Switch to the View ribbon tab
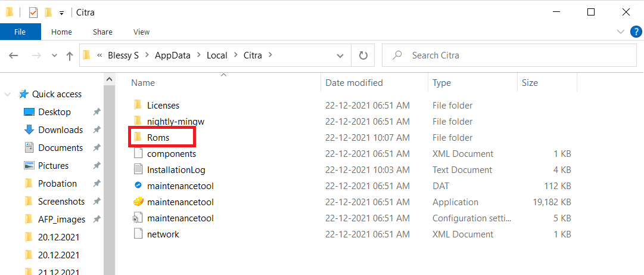 click(141, 32)
